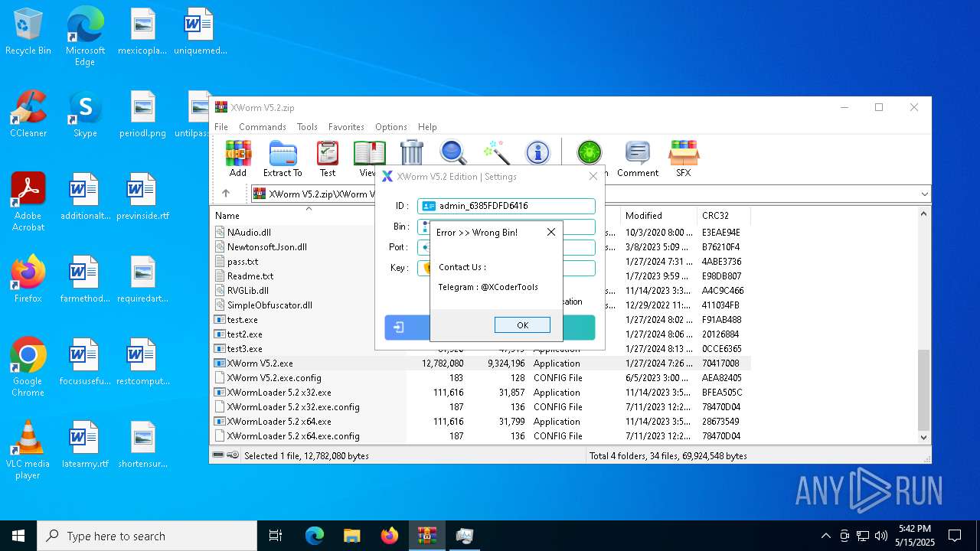Click the Find magnifier toolbar icon

click(453, 153)
